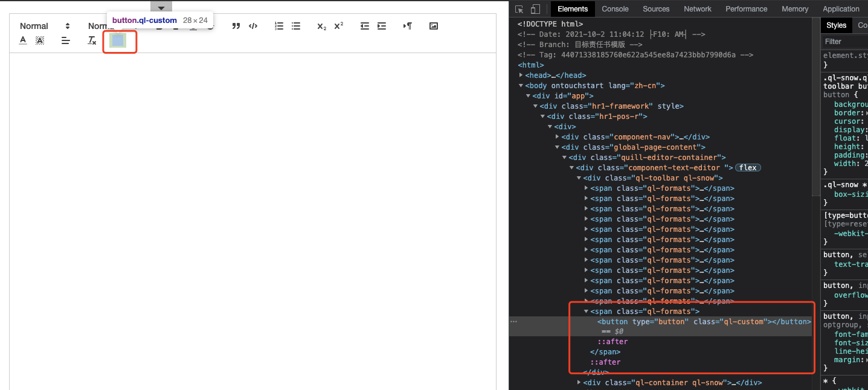This screenshot has height=390, width=868.
Task: Select the Tag 44071338185760 comment line
Action: [x=635, y=55]
